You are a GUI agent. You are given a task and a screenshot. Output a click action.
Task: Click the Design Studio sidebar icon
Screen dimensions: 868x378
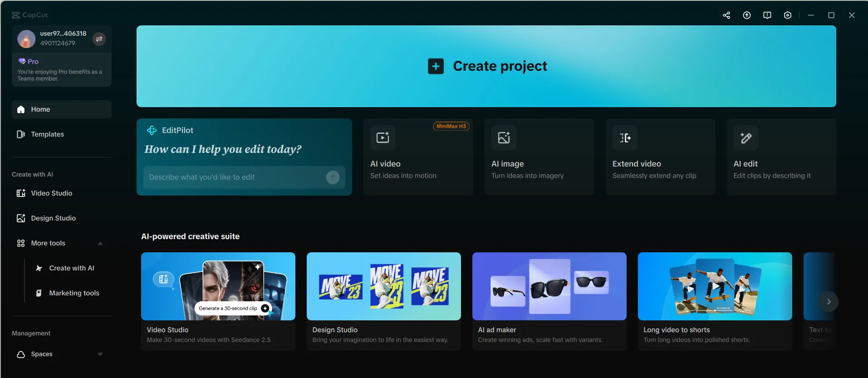click(x=21, y=218)
